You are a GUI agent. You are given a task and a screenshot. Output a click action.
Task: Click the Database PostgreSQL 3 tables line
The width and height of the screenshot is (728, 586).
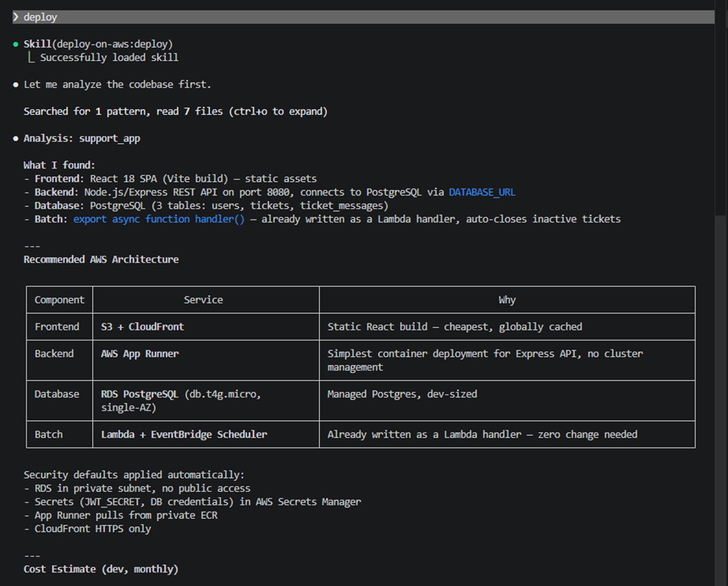click(x=206, y=206)
